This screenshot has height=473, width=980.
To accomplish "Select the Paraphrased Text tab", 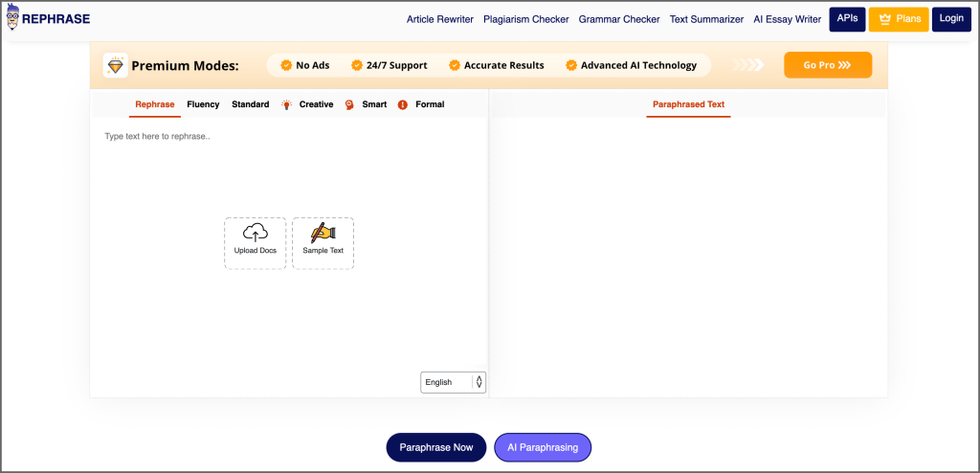I will pos(688,104).
